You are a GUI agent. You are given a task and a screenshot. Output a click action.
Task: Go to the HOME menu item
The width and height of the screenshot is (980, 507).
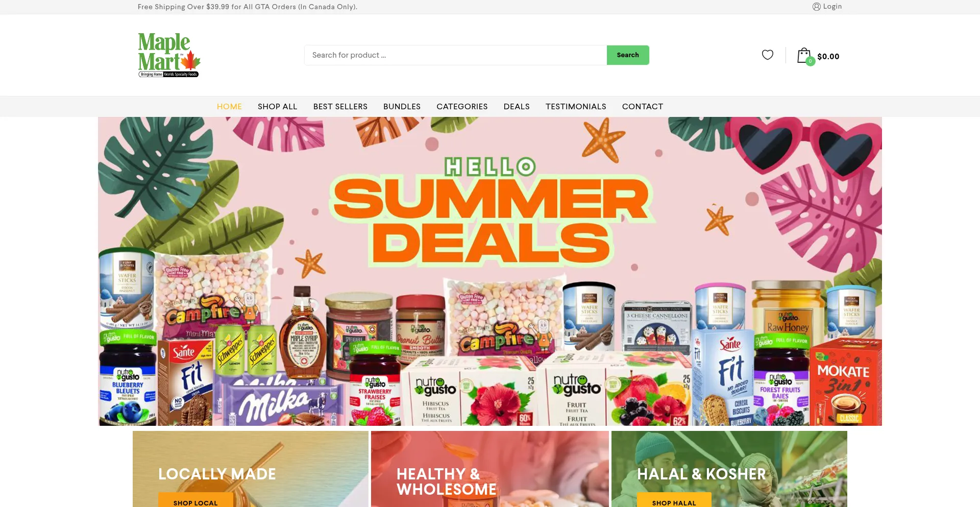[x=229, y=107]
